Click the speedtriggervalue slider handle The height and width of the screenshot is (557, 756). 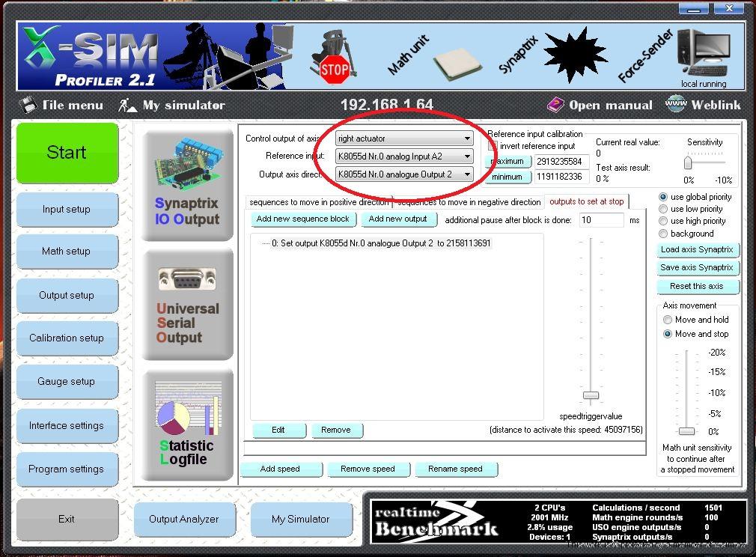[x=591, y=395]
